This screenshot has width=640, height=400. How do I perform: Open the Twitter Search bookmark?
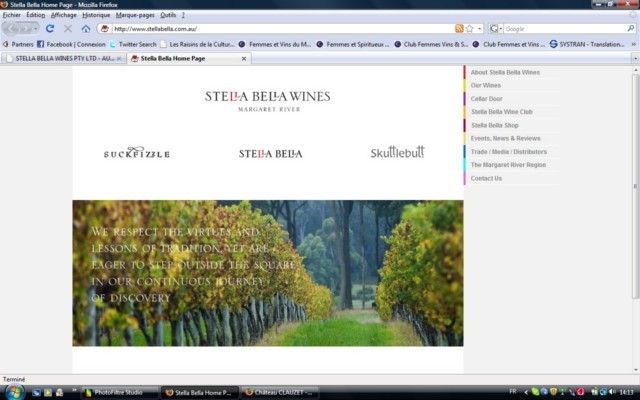click(x=133, y=44)
